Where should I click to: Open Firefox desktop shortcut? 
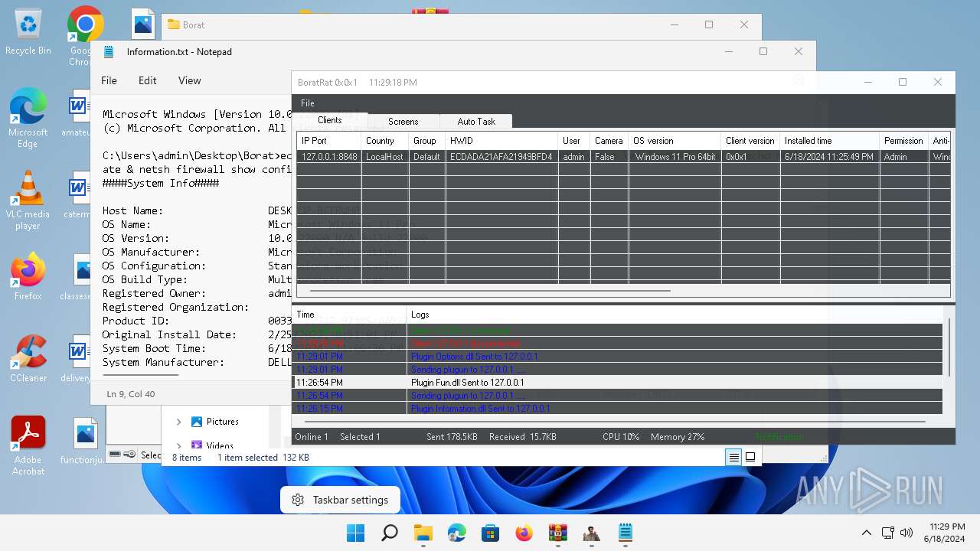28,276
